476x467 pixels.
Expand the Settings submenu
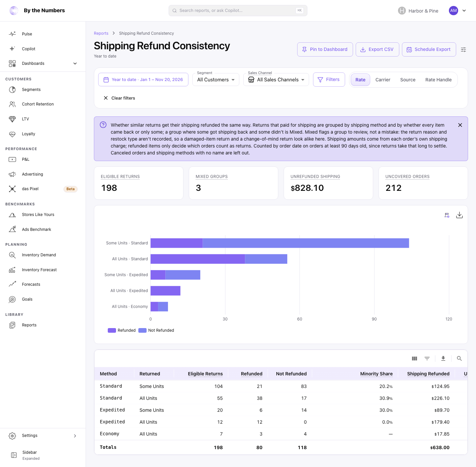pos(75,436)
